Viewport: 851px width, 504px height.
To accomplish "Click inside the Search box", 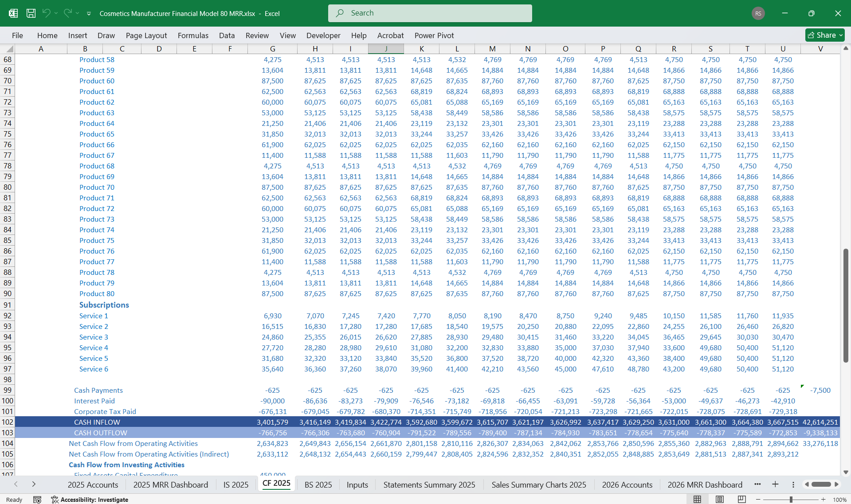I will (x=430, y=13).
